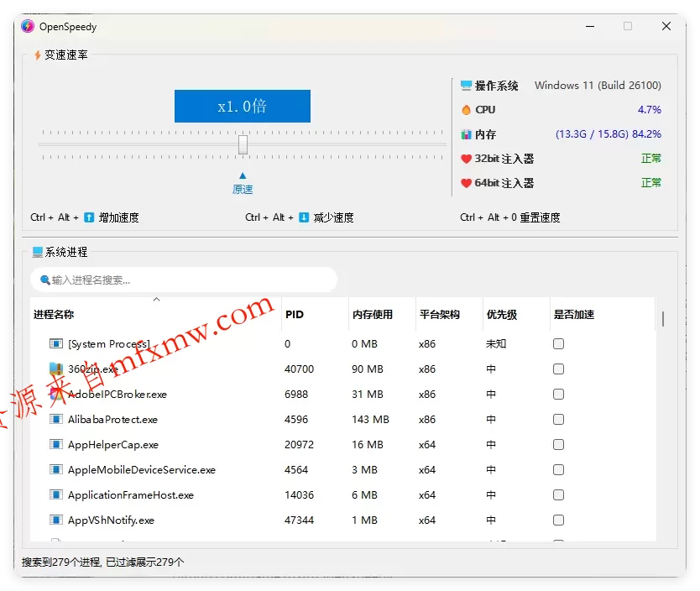Screen dimensions: 700x591
Task: Click the AlibabaProtect.exe process icon
Action: click(55, 419)
